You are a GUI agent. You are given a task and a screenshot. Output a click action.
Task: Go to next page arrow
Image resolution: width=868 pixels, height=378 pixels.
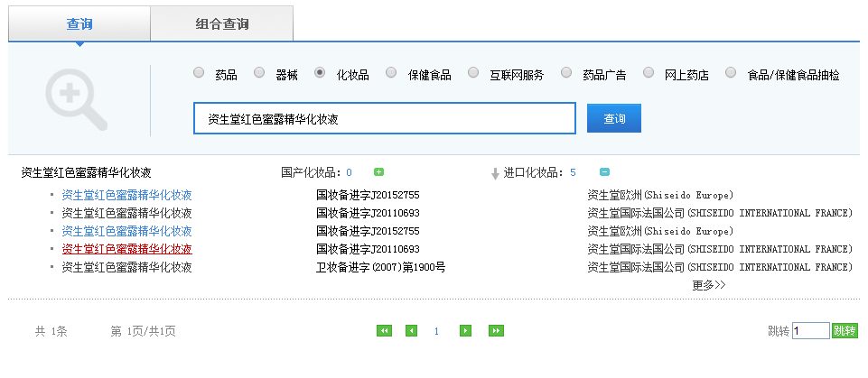point(466,331)
